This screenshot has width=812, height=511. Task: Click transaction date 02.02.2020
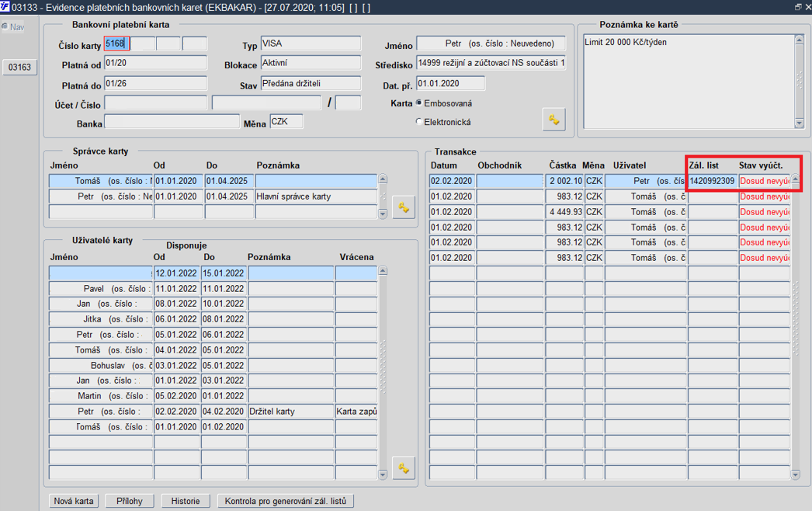(x=452, y=181)
